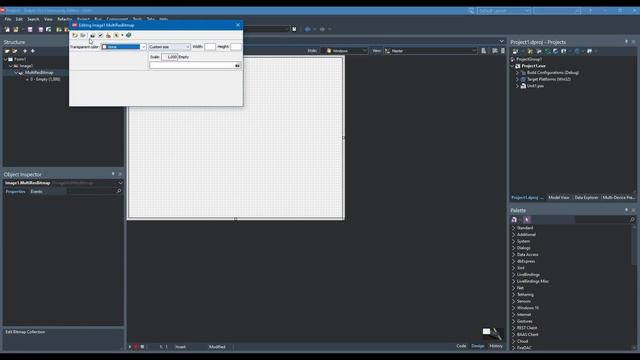Click the first icon in the Projects toolbar
The image size is (640, 360).
[x=515, y=51]
